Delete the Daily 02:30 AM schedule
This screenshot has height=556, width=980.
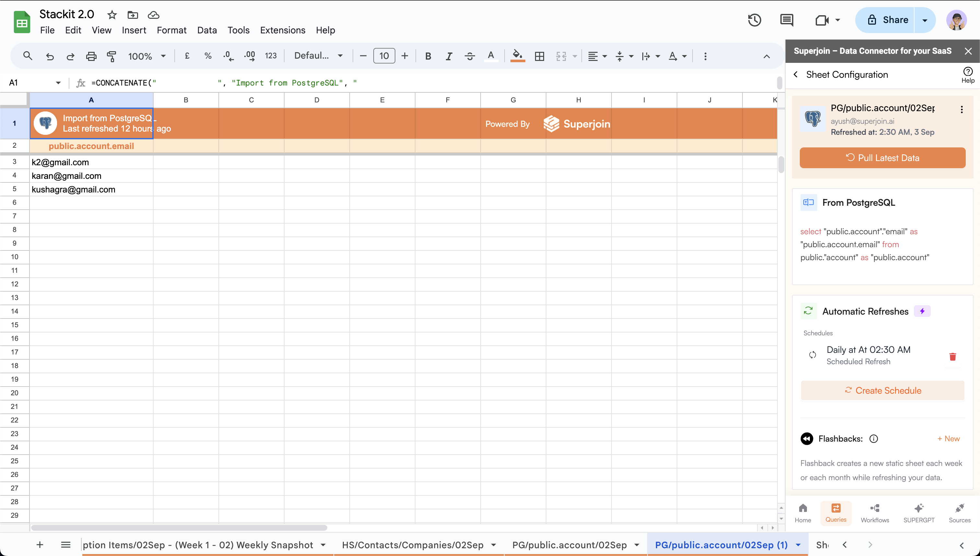[952, 356]
